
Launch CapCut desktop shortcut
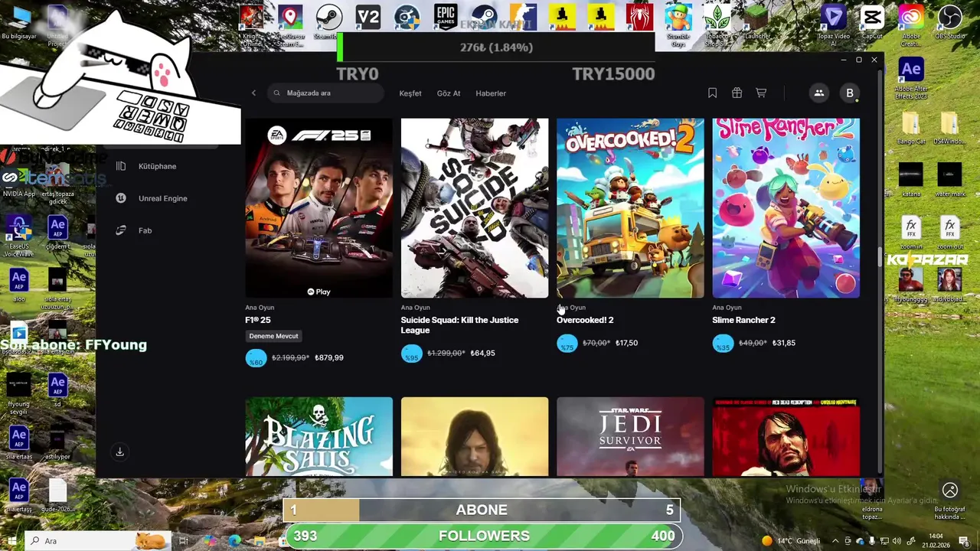coord(872,23)
